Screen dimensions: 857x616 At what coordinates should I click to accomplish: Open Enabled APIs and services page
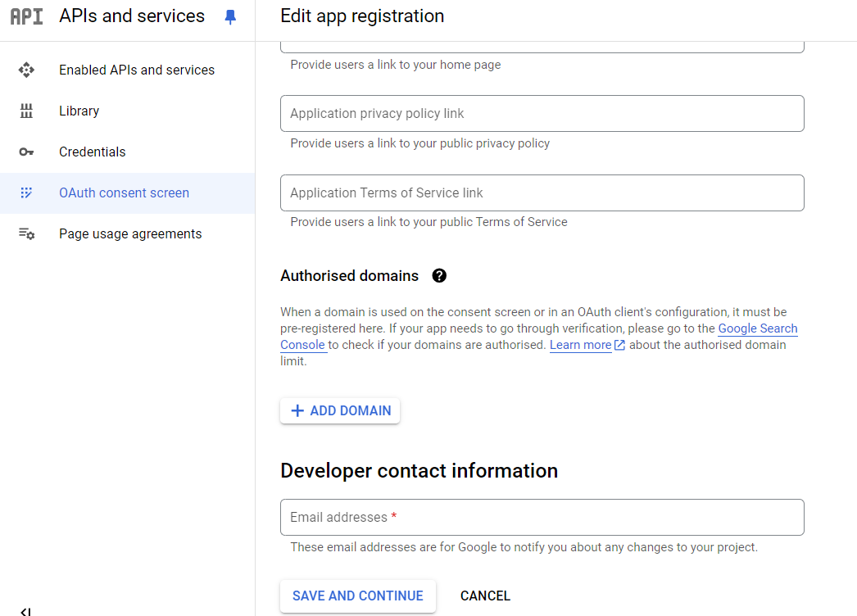[127, 70]
